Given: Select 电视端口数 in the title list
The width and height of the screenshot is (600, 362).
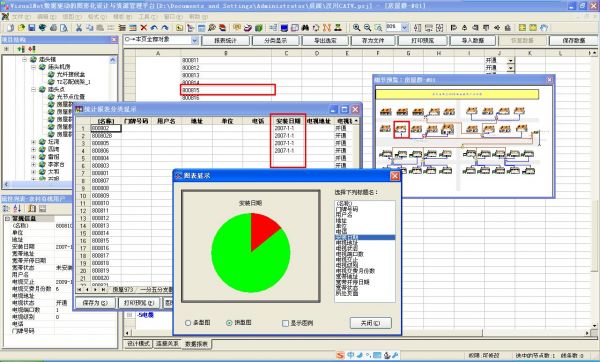Looking at the screenshot, I should tap(350, 254).
